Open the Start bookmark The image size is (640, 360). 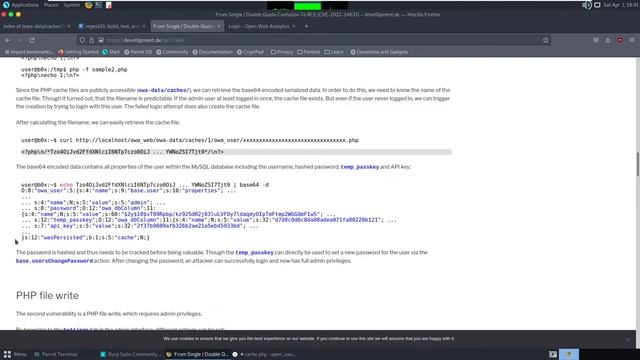pyautogui.click(x=111, y=52)
